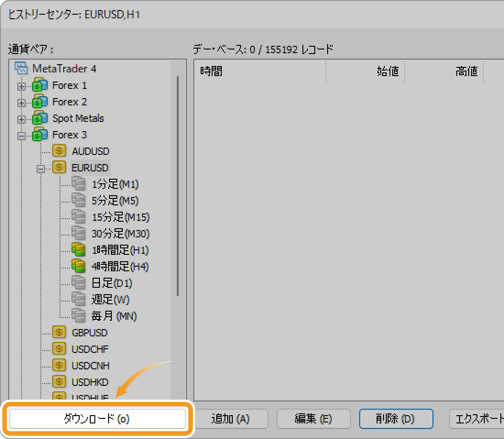Sort by the 時間 column header
Screen dimensions: 504x439
(x=260, y=71)
